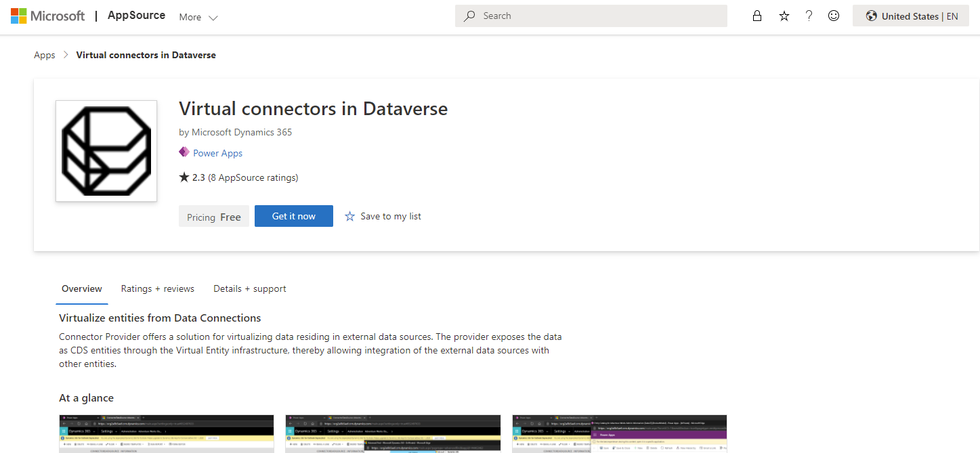
Task: Click the Get it now button
Action: click(294, 216)
